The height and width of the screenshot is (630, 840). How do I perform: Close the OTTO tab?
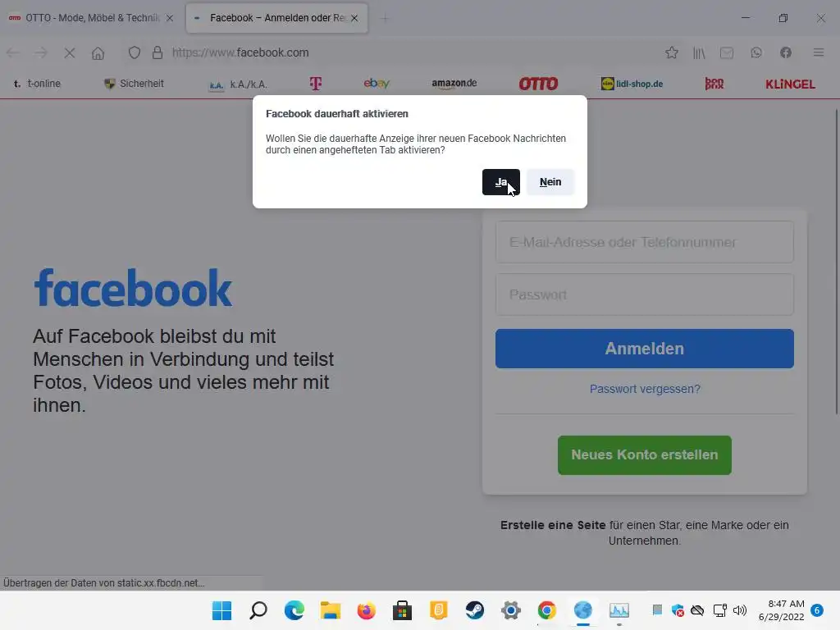coord(170,18)
